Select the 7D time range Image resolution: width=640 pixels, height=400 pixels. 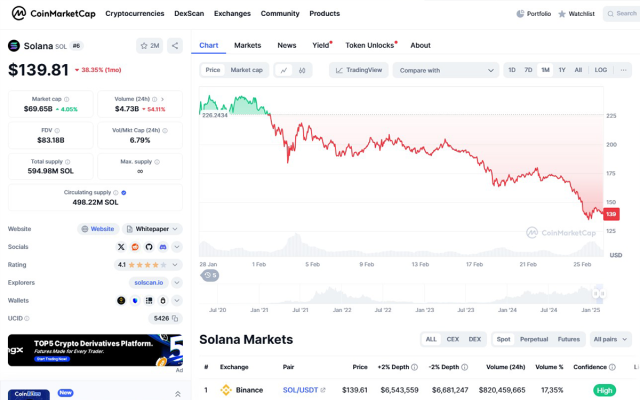528,70
